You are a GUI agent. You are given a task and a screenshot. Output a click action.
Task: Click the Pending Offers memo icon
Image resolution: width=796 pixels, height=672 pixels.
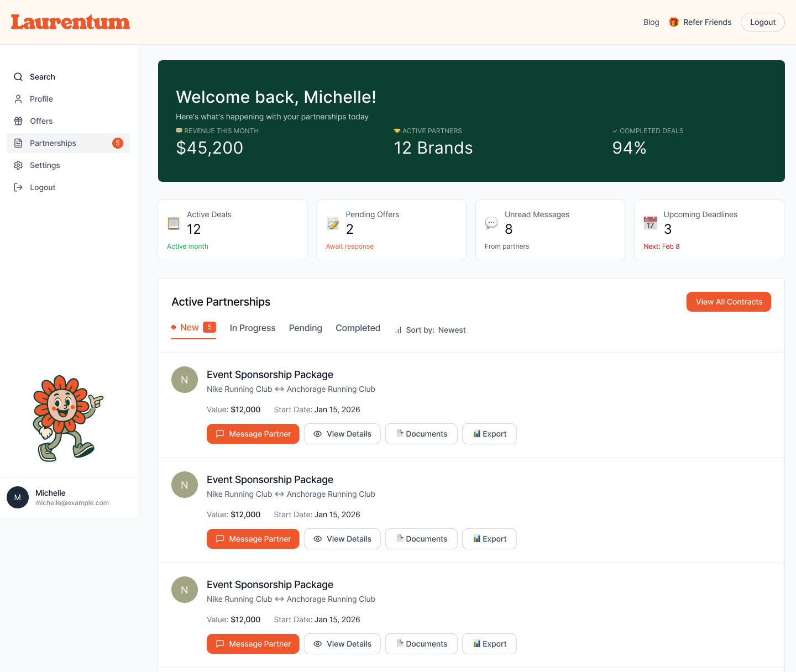click(x=332, y=223)
